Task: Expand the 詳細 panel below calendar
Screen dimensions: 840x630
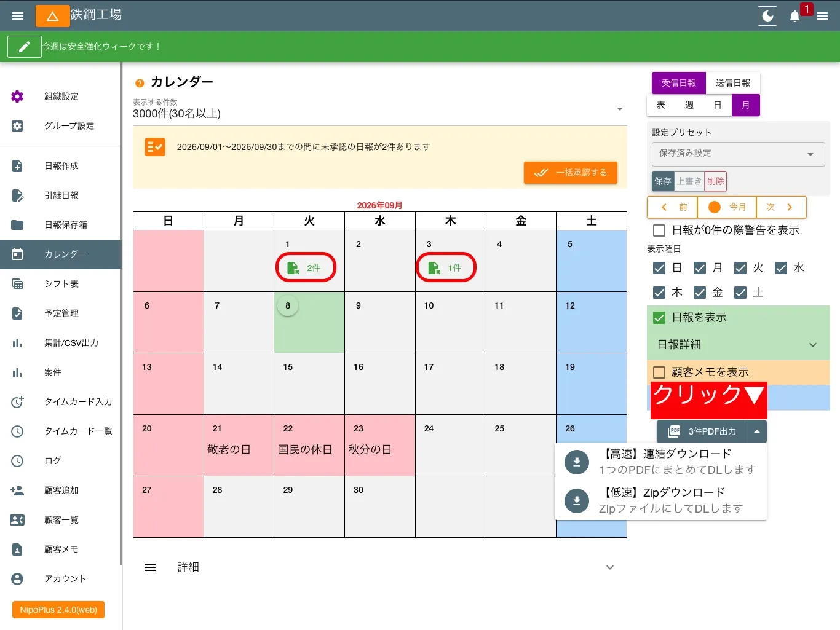Action: tap(379, 567)
